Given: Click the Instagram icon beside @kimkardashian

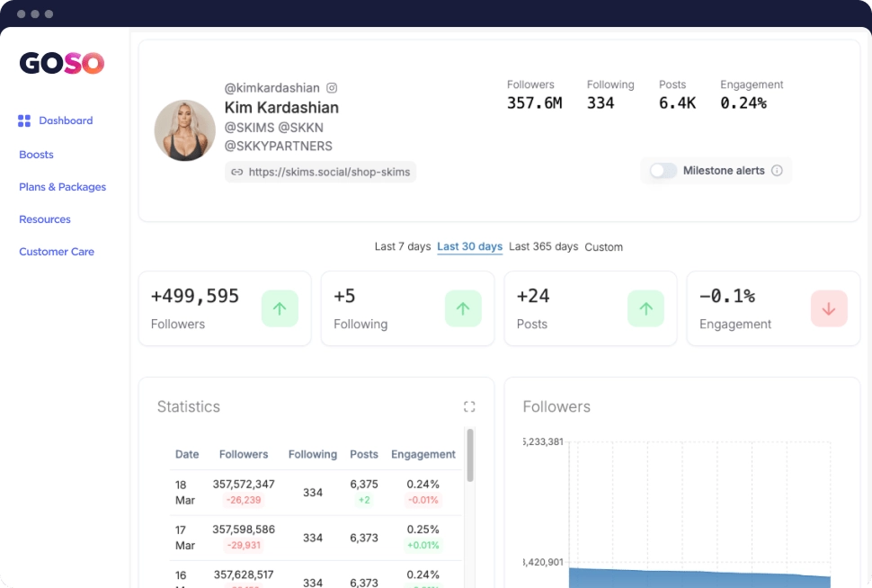Looking at the screenshot, I should click(x=332, y=88).
